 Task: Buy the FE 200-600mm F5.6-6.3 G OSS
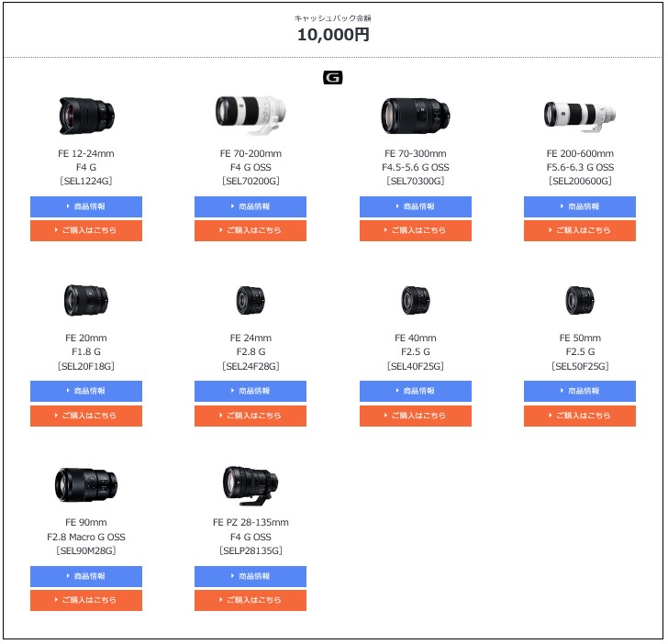click(x=580, y=230)
